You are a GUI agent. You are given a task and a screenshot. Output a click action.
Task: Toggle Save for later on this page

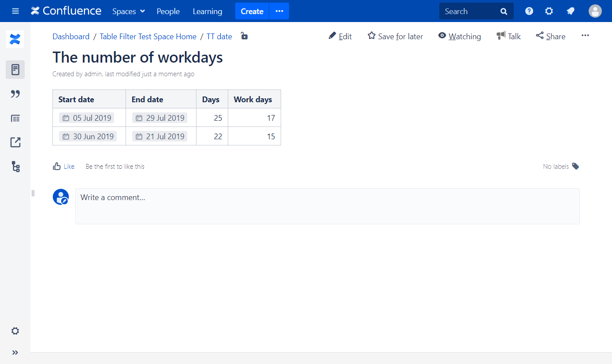click(x=395, y=36)
